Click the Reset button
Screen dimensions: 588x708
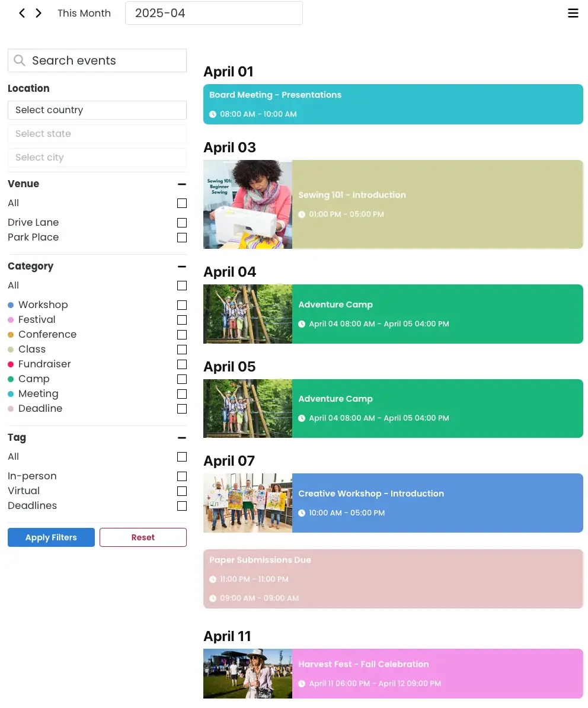click(143, 537)
